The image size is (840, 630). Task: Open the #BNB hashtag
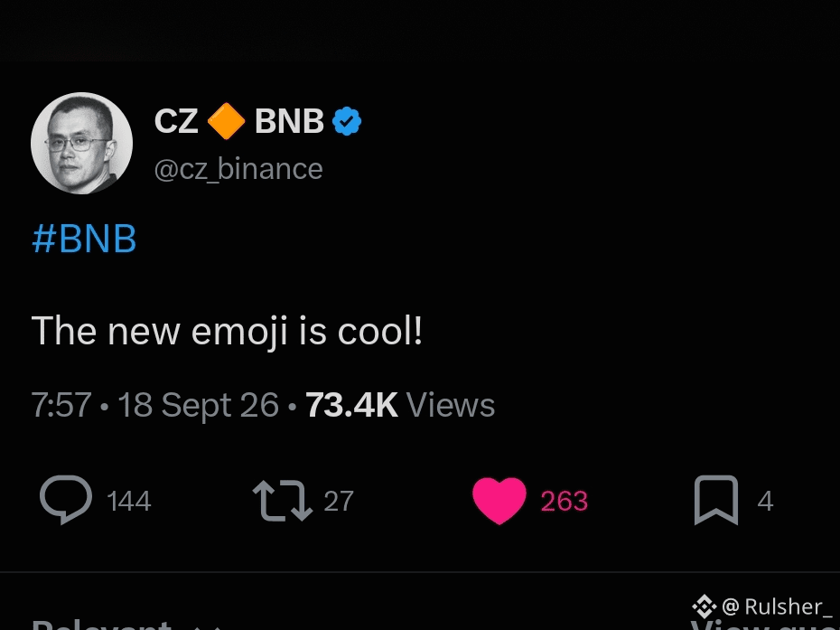click(84, 239)
